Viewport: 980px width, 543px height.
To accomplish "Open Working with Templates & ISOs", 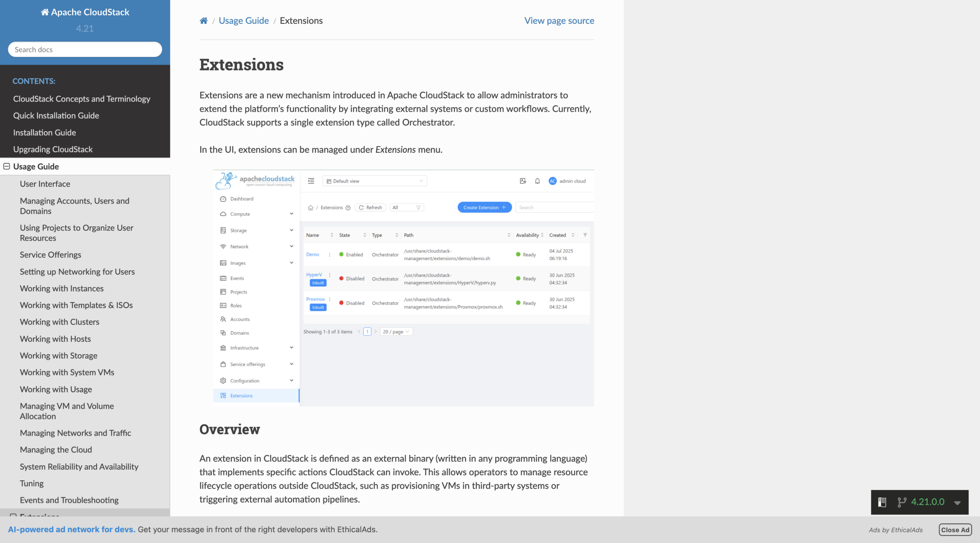I will 76,305.
